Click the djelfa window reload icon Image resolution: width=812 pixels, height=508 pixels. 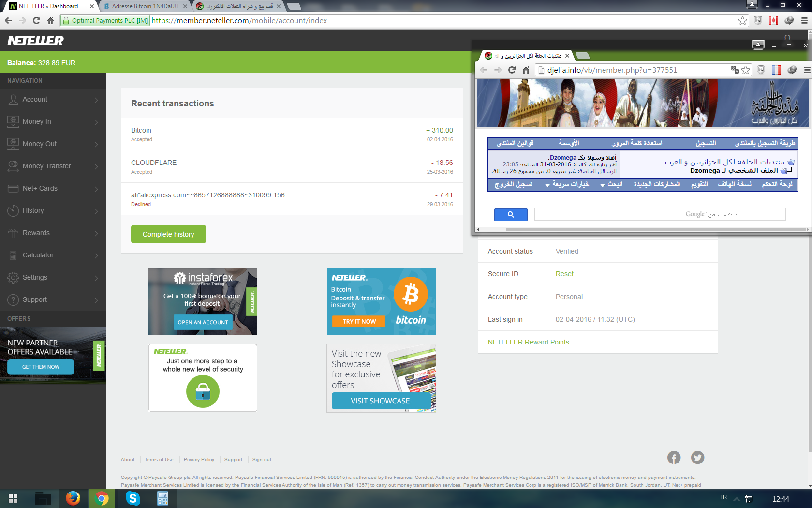point(512,70)
